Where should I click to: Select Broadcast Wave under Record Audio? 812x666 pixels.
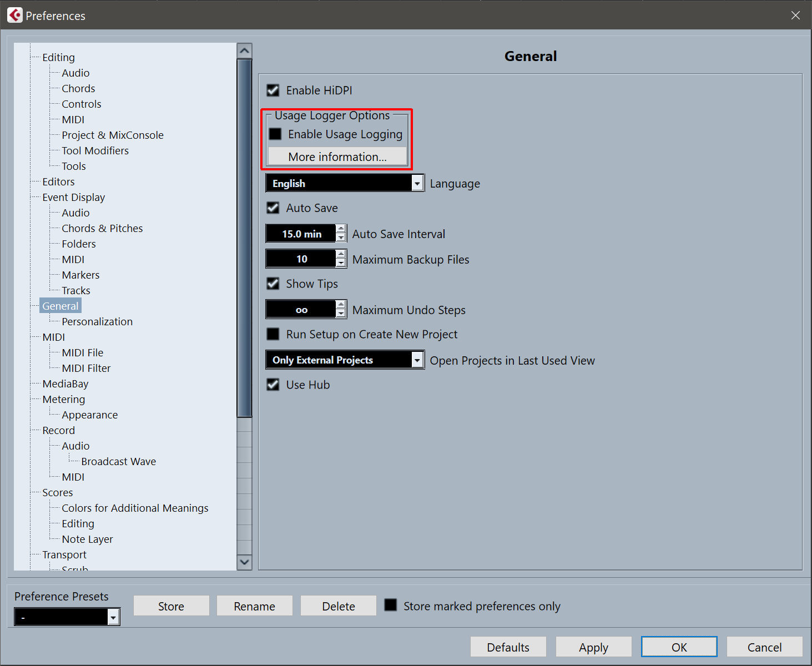click(118, 462)
